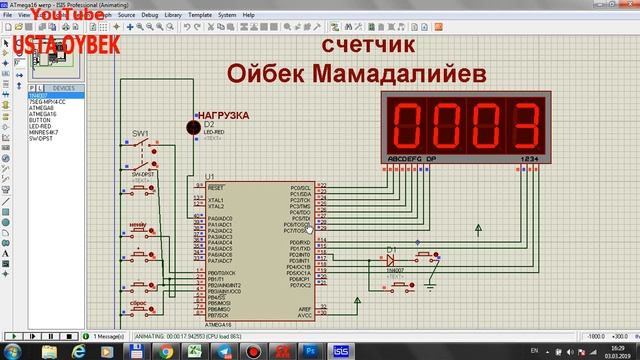This screenshot has width=640, height=360.
Task: Toggle the false origin icon
Action: (x=116, y=27)
